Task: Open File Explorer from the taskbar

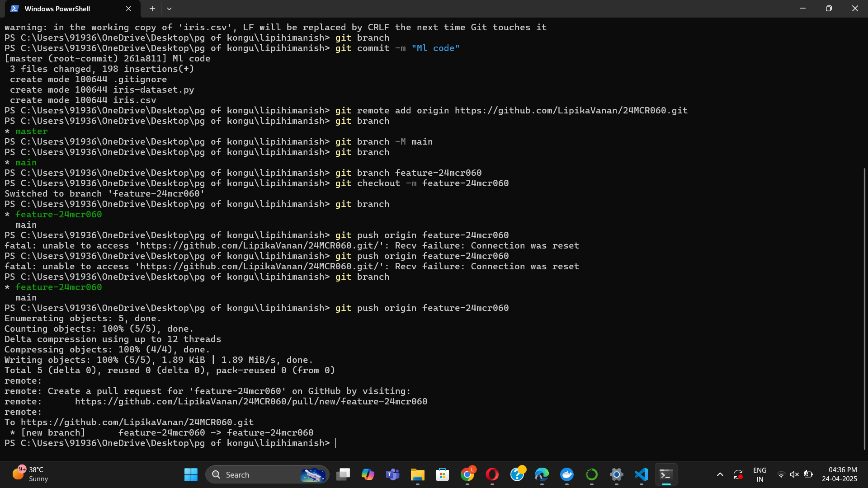Action: point(418,474)
